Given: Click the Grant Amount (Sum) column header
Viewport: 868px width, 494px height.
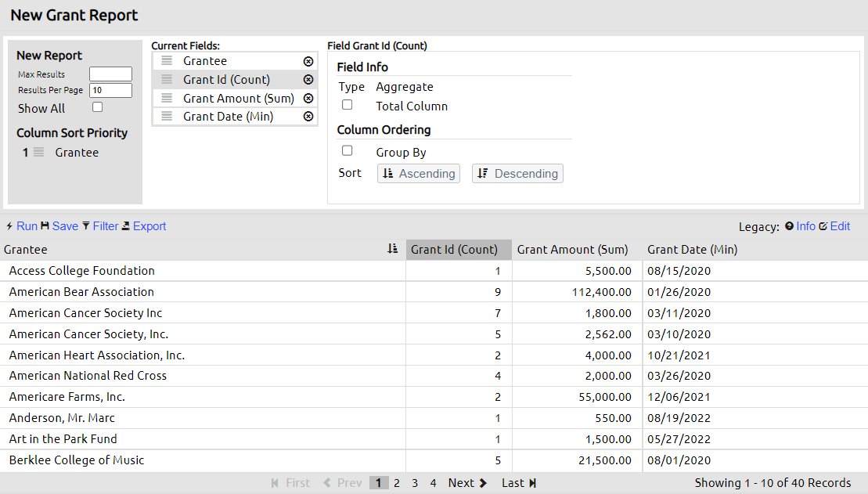Looking at the screenshot, I should (578, 250).
